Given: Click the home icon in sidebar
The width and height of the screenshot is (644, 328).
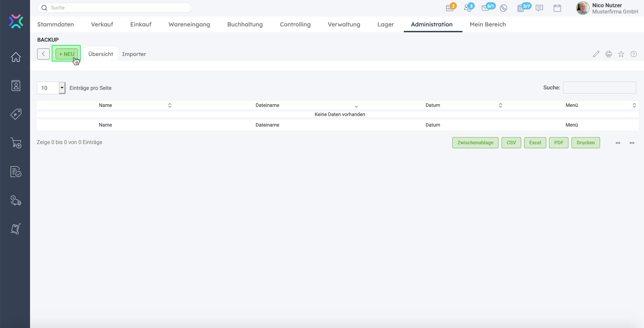Looking at the screenshot, I should coord(16,57).
